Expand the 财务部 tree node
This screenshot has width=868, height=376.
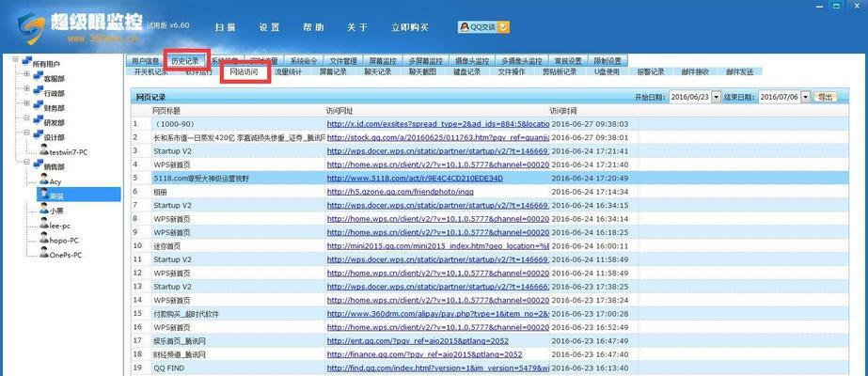tap(26, 103)
